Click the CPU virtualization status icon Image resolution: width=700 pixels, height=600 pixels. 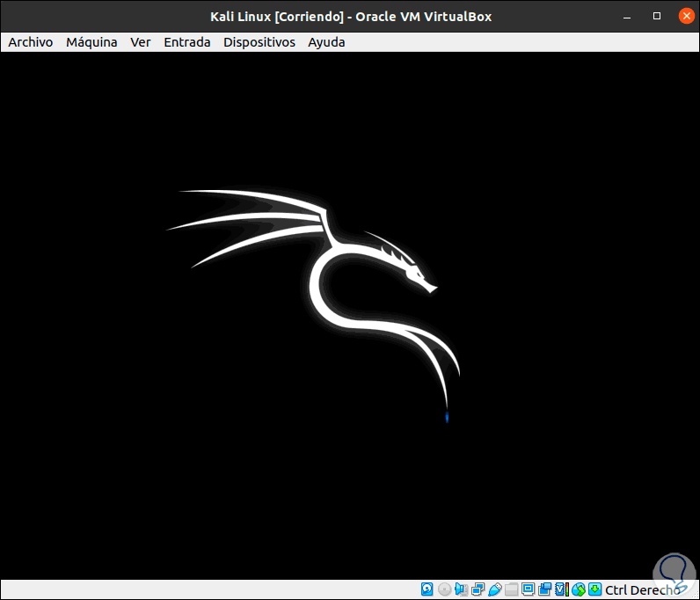[562, 589]
